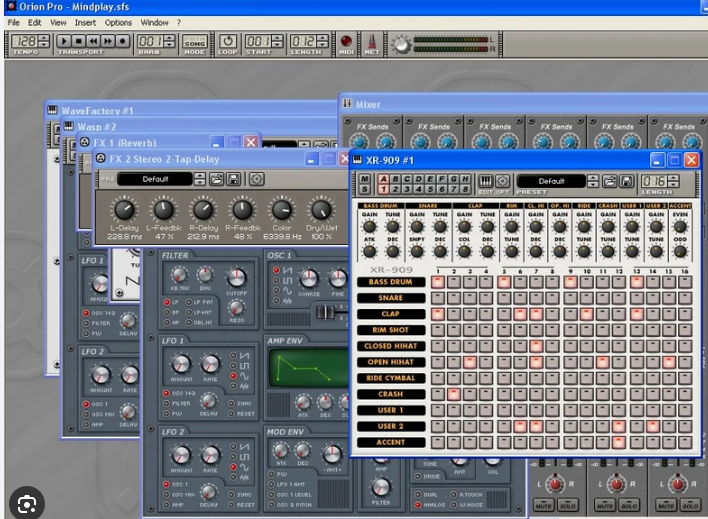This screenshot has height=519, width=708.
Task: Toggle Accent step 12
Action: (x=619, y=442)
